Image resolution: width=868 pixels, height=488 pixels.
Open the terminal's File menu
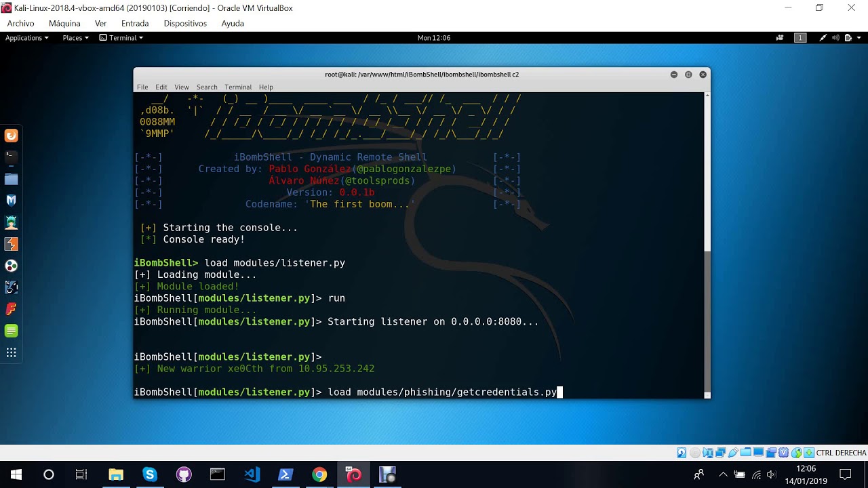click(x=142, y=87)
